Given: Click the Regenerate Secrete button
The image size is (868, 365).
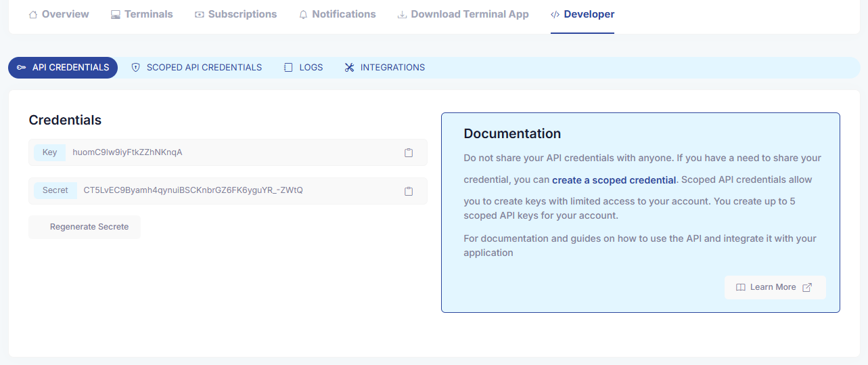Looking at the screenshot, I should [x=85, y=227].
